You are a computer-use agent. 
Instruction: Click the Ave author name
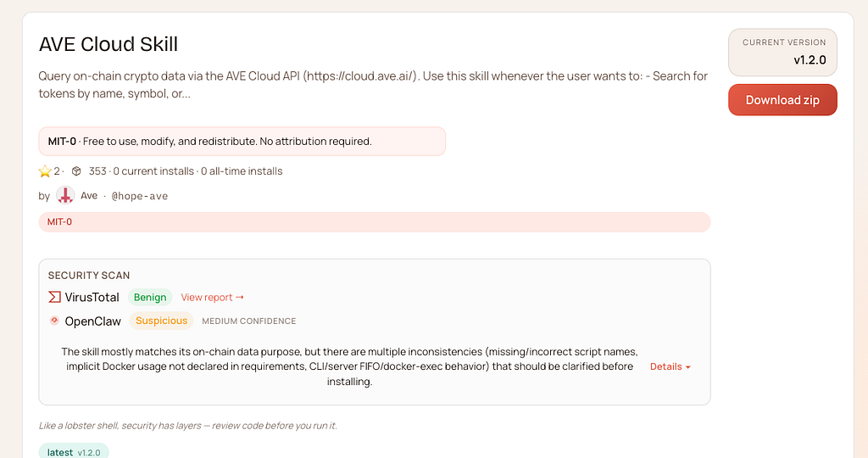coord(88,195)
